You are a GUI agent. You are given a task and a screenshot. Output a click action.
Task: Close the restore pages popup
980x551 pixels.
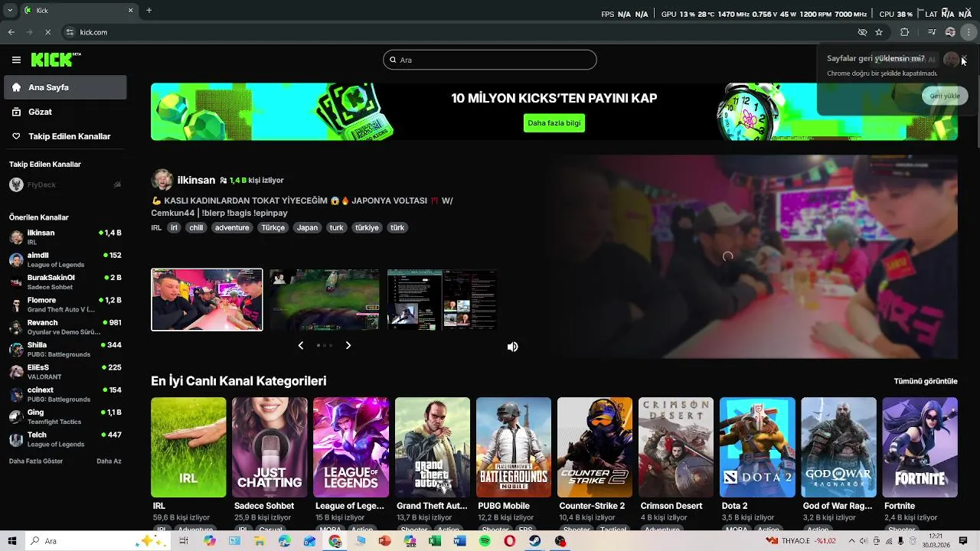tap(964, 58)
